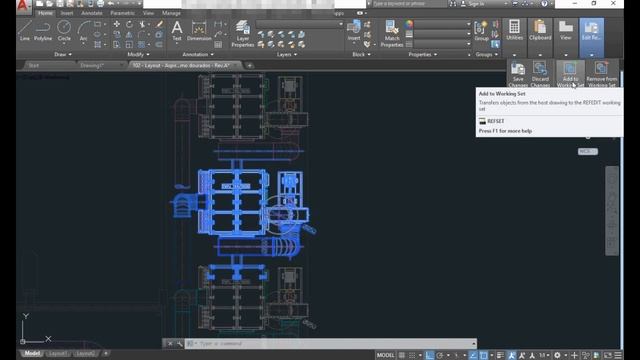Image resolution: width=640 pixels, height=360 pixels.
Task: Expand the Block panel dropdown
Action: click(x=361, y=54)
